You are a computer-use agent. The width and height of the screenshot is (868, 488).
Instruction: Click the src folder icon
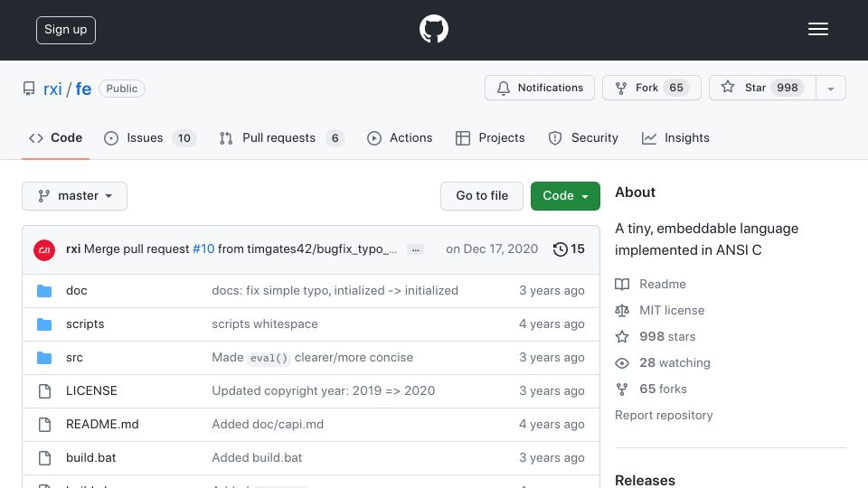click(44, 358)
